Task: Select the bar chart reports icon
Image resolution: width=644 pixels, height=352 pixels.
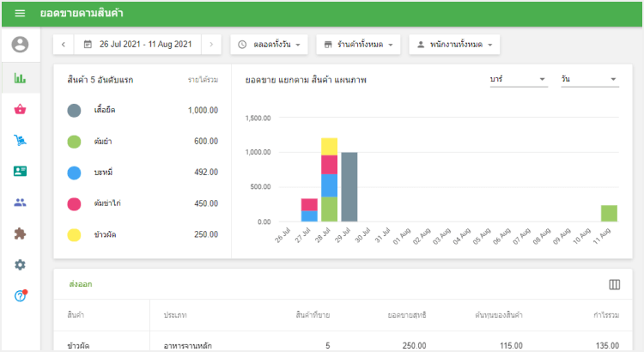Action: [21, 78]
